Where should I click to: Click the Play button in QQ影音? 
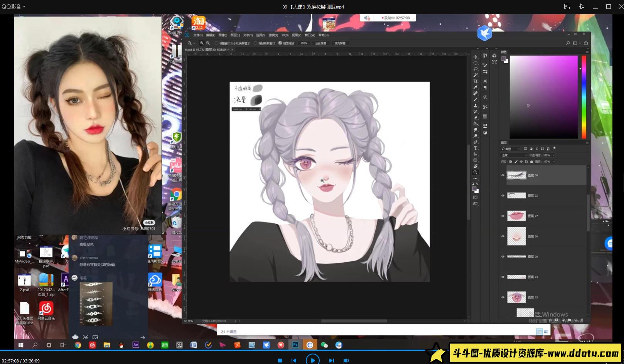click(x=312, y=360)
